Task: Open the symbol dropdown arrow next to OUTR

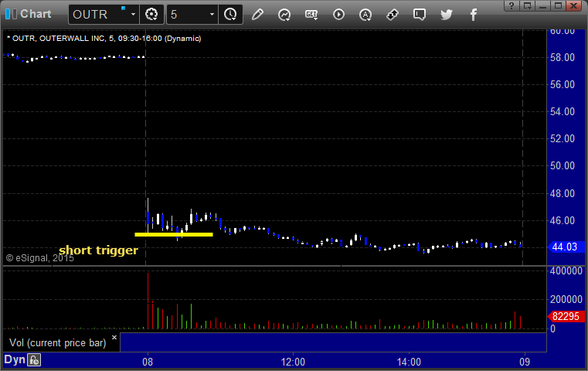Action: [x=133, y=15]
